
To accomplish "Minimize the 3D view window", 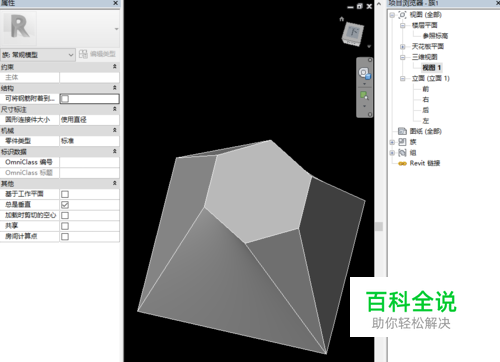I will tap(350, 7).
